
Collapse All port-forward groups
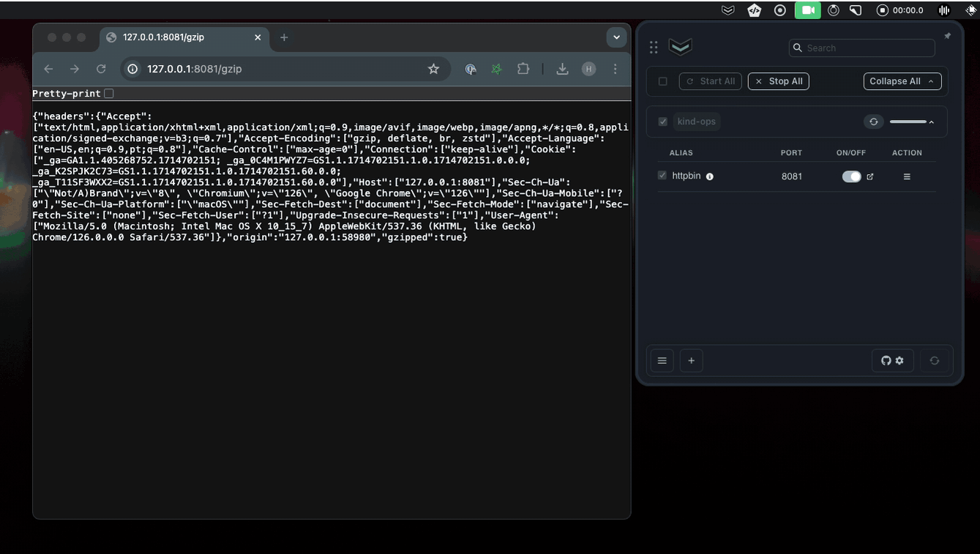coord(902,81)
